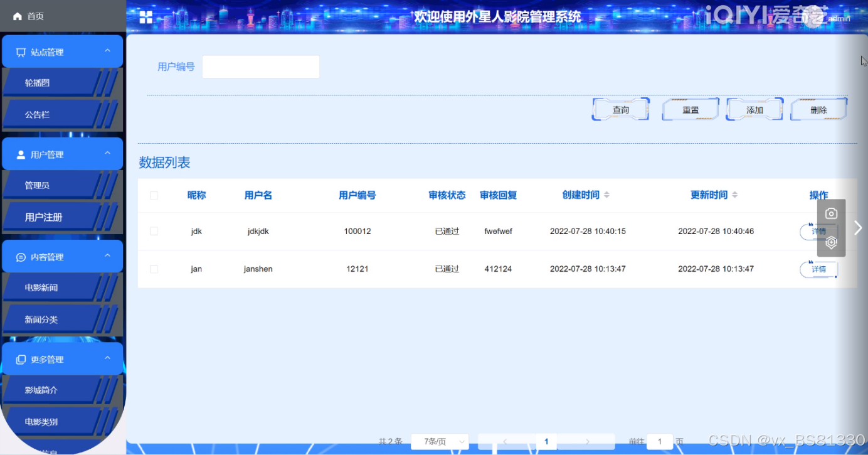The image size is (868, 455).
Task: Click the 查询 button
Action: coord(621,110)
